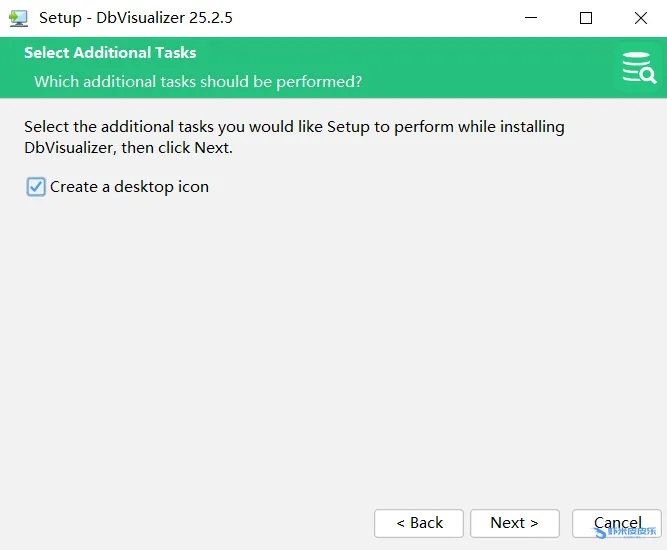Go back with the Back button
667x550 pixels.
click(x=419, y=523)
